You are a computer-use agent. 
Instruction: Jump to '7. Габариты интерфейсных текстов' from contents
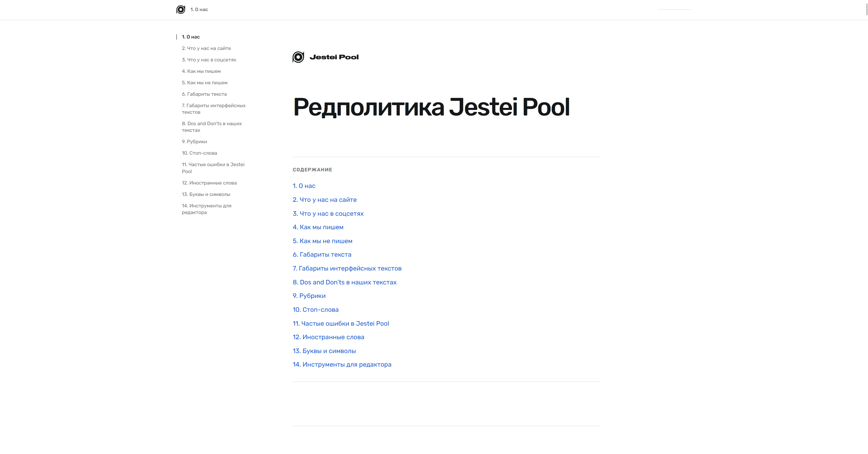[347, 268]
